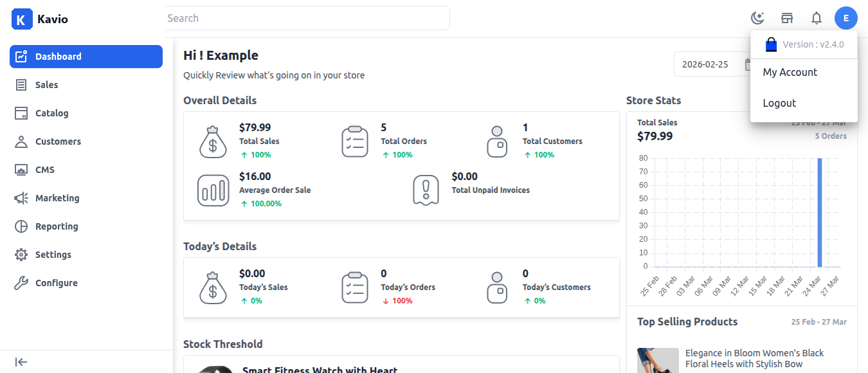Open the storefront shop icon

pyautogui.click(x=787, y=18)
